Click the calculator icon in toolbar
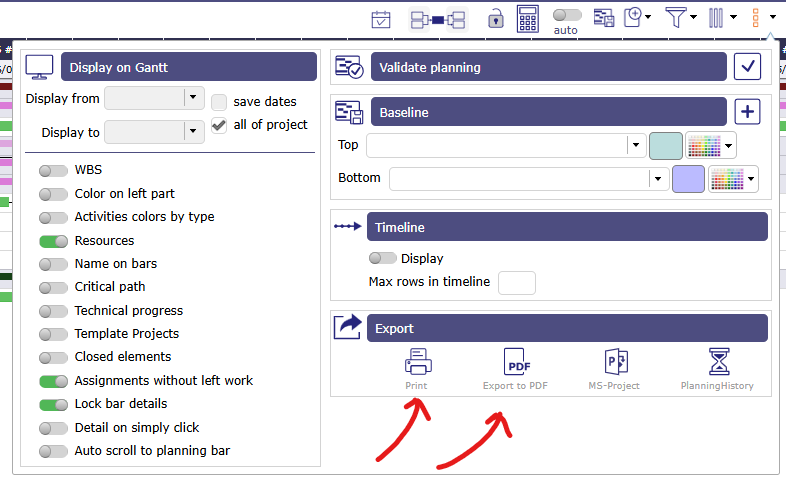Screen dimensions: 786x498 [528, 18]
